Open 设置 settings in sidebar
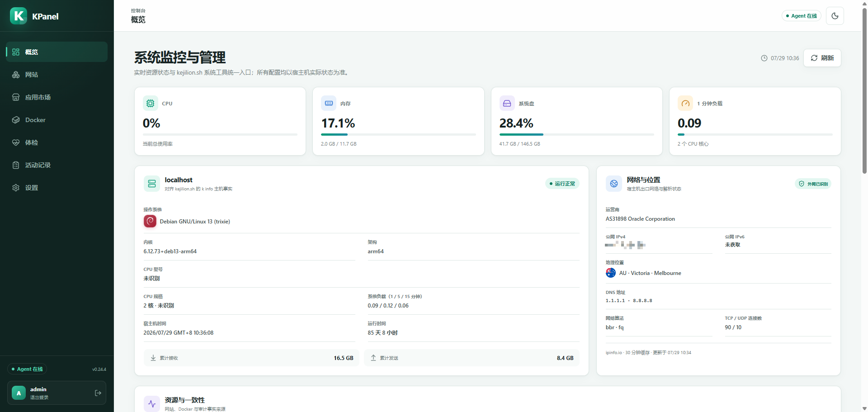Viewport: 868px width, 412px height. [x=57, y=188]
